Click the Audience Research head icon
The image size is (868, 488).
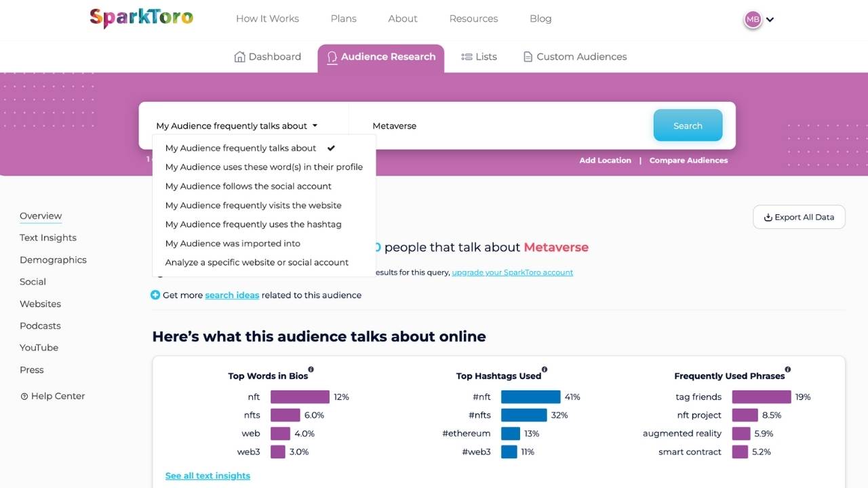click(332, 58)
